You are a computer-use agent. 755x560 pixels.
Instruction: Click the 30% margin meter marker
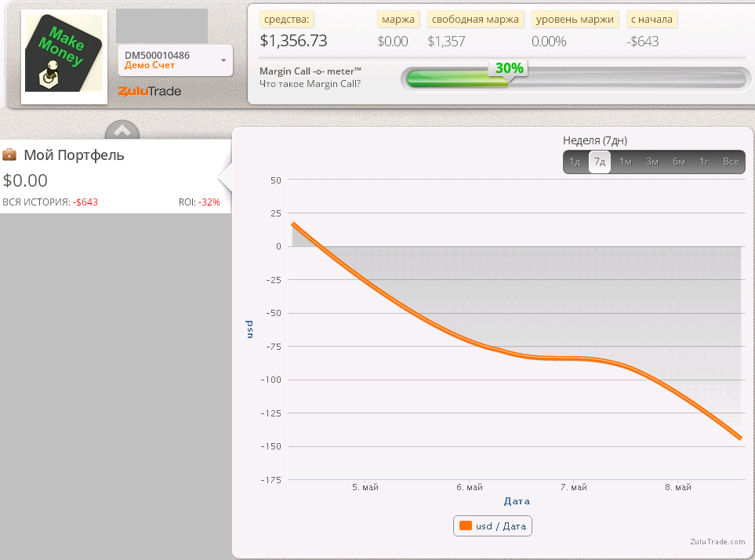click(x=509, y=68)
